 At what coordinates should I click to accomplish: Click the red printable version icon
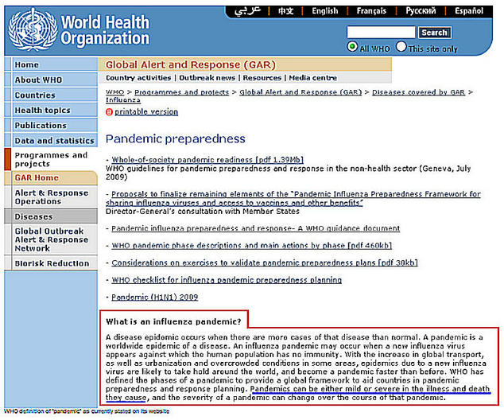[x=109, y=112]
